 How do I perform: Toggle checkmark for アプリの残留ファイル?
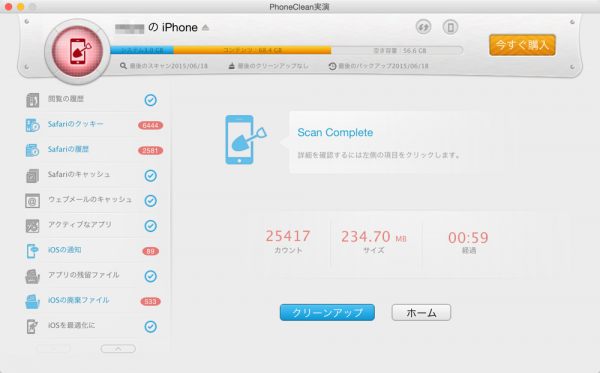click(x=150, y=276)
